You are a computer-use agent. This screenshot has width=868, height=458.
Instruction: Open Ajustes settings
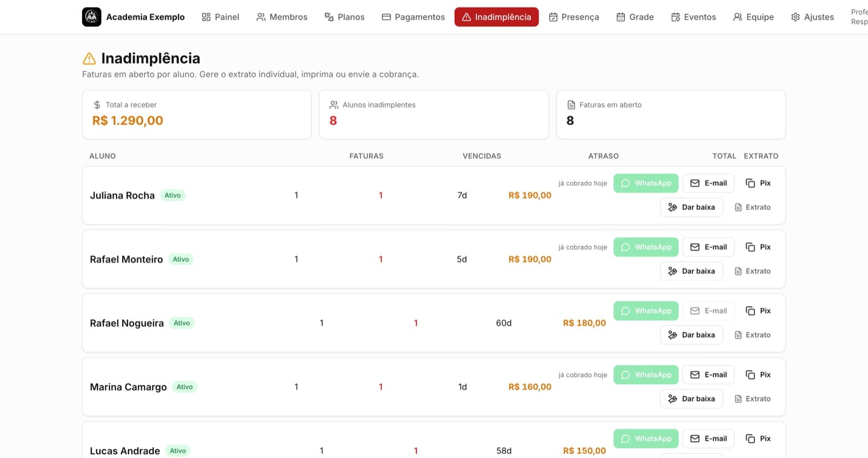813,17
